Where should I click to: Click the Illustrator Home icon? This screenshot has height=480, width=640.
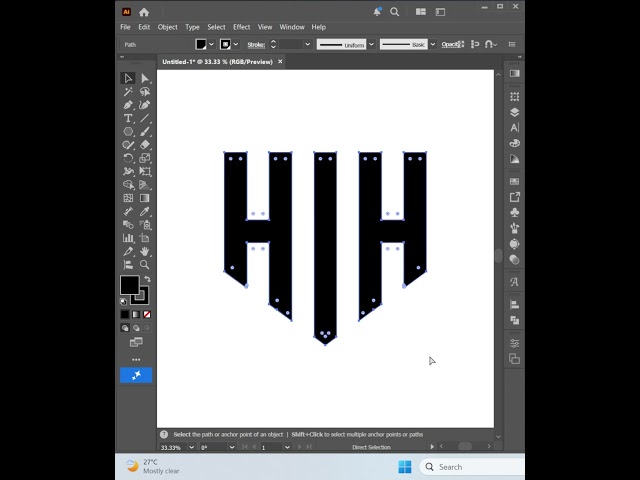(144, 12)
